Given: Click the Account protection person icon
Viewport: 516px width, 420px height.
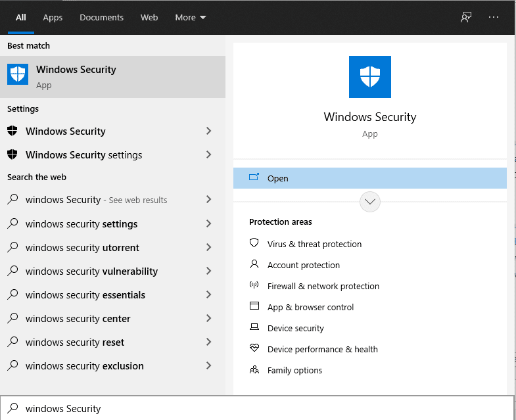Looking at the screenshot, I should [254, 264].
